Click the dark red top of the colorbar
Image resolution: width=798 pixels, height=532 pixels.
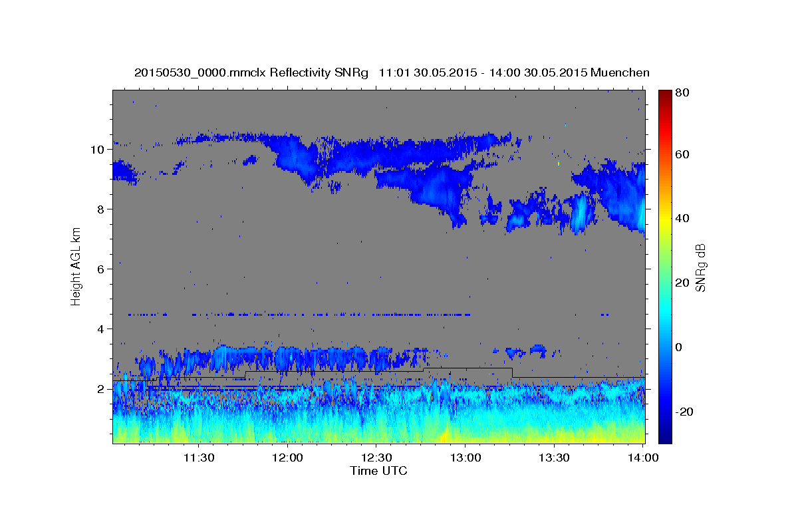point(664,97)
